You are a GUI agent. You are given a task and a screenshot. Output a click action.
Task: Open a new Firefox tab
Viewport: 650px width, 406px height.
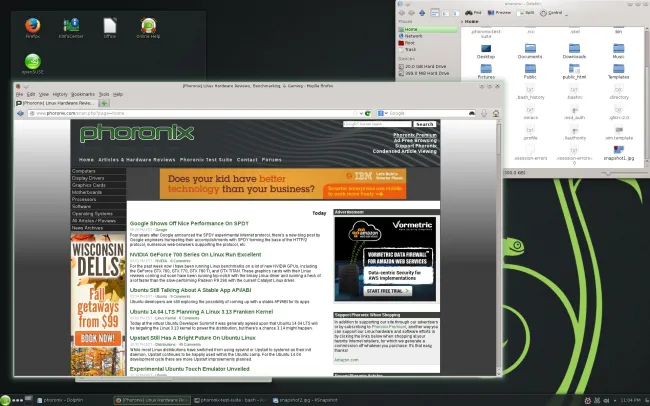pyautogui.click(x=104, y=103)
